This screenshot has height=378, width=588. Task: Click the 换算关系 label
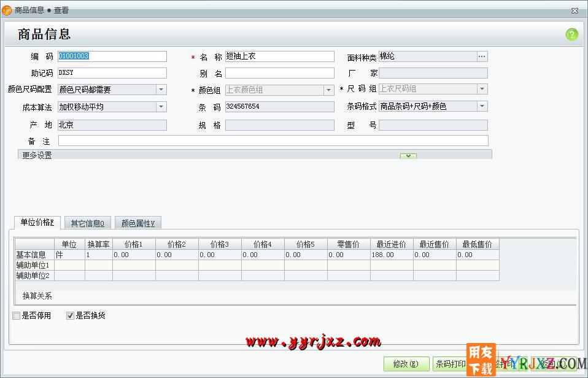point(37,296)
